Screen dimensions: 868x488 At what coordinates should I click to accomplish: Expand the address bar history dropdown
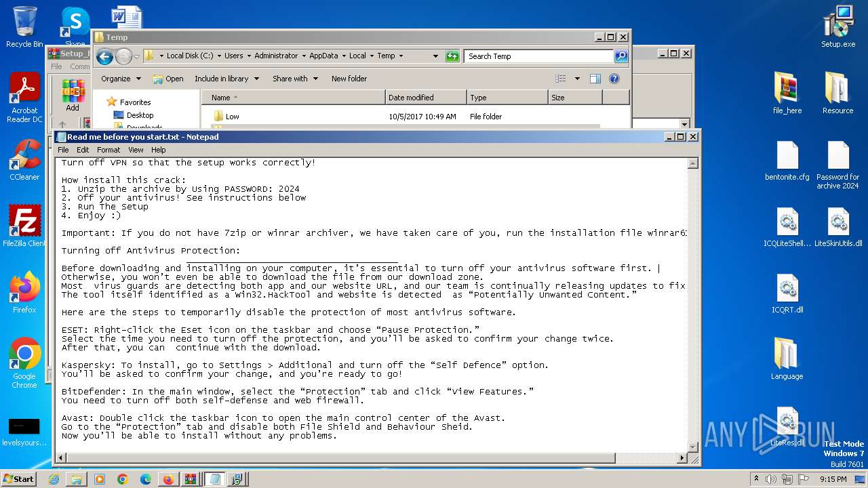(435, 56)
